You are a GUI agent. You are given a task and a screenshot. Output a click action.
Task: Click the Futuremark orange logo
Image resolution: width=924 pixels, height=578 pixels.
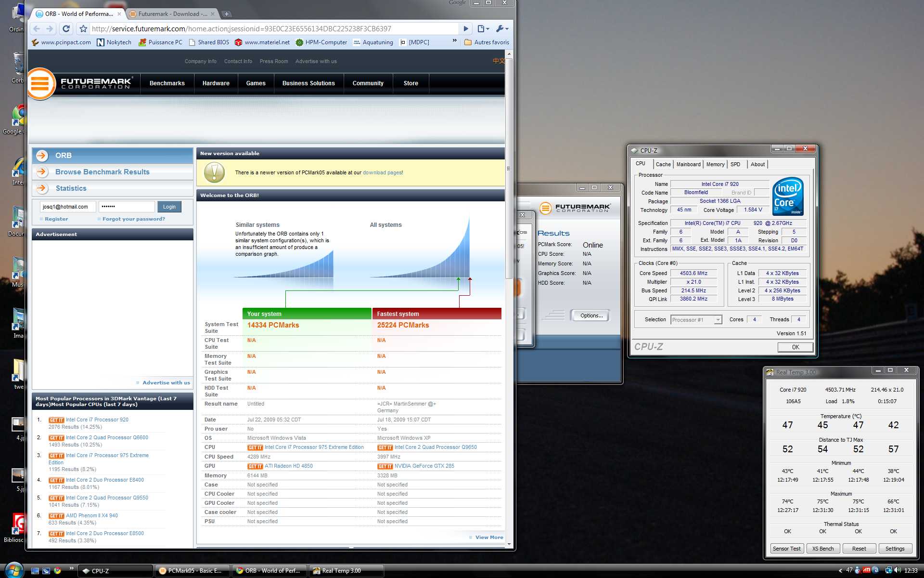[41, 84]
